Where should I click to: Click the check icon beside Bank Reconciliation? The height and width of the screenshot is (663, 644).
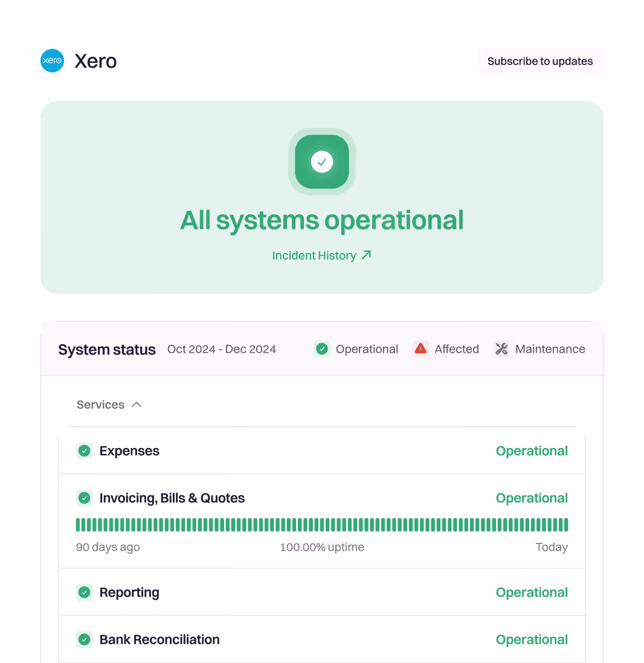85,639
